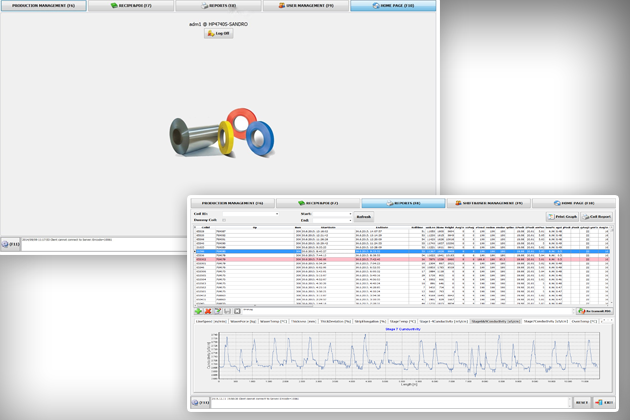The width and height of the screenshot is (630, 420).
Task: Expand the Start date dropdown
Action: 350,213
